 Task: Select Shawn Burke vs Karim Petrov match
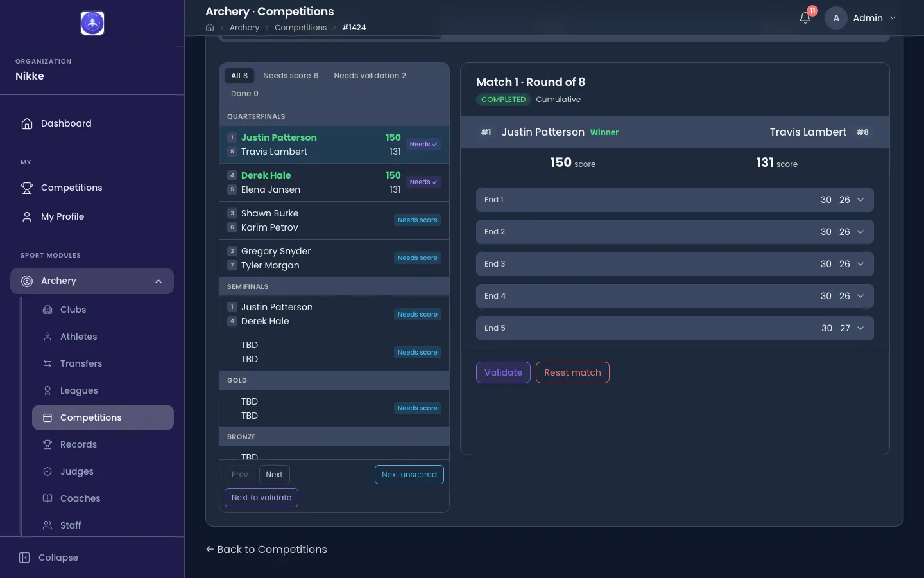pos(334,220)
